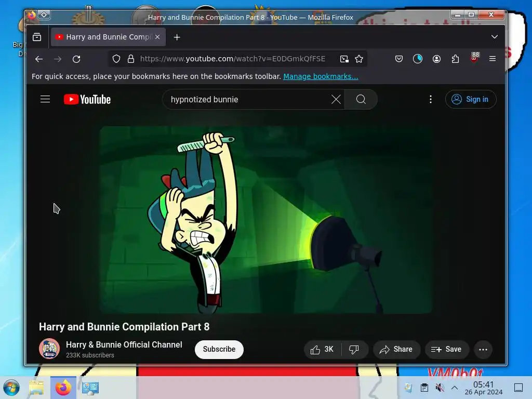Like the video with 3K likes
The image size is (532, 399).
(x=322, y=350)
